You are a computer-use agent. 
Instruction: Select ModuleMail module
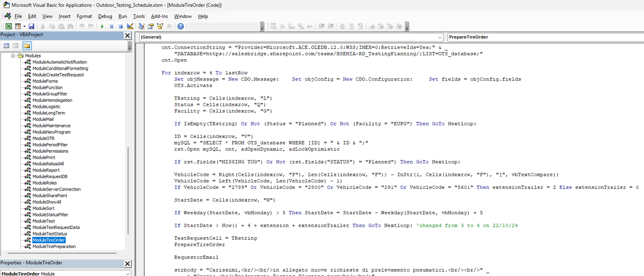43,119
